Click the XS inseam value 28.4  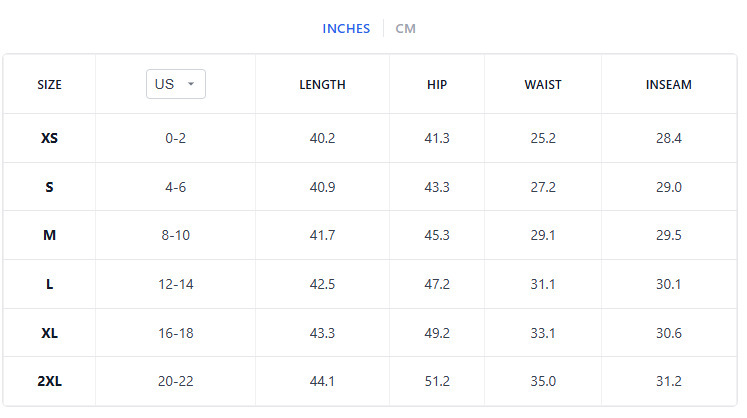tap(669, 138)
